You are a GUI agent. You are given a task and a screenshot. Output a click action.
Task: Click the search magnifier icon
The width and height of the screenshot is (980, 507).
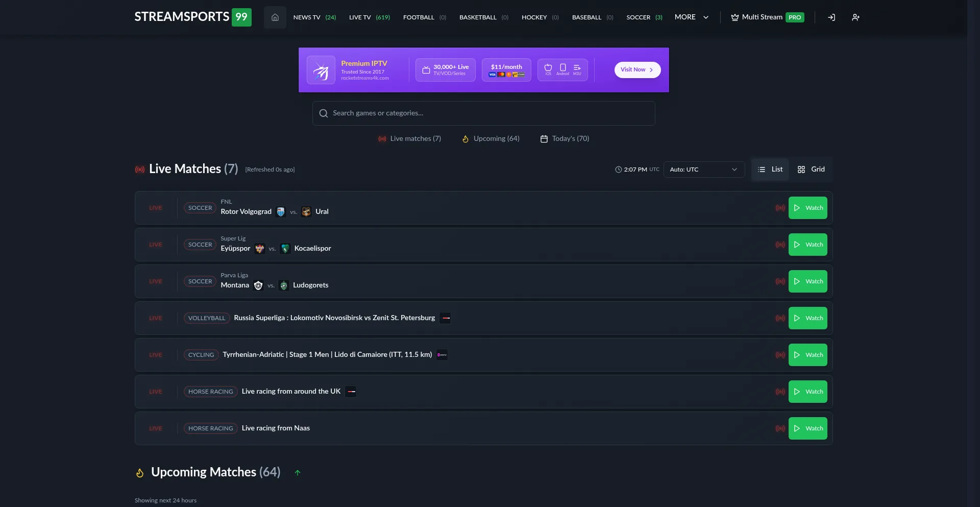tap(324, 113)
